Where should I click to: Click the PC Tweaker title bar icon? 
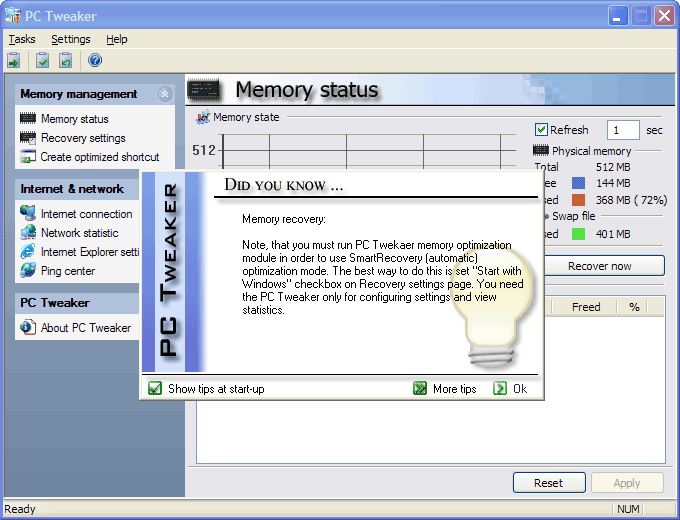click(13, 15)
